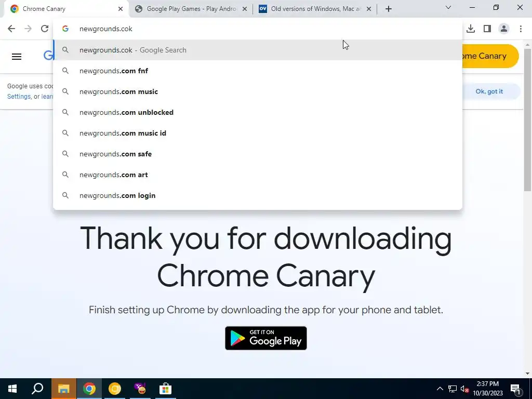Choose the newgrounds.com unblocked suggestion
Screen dimensions: 532x399
point(258,112)
